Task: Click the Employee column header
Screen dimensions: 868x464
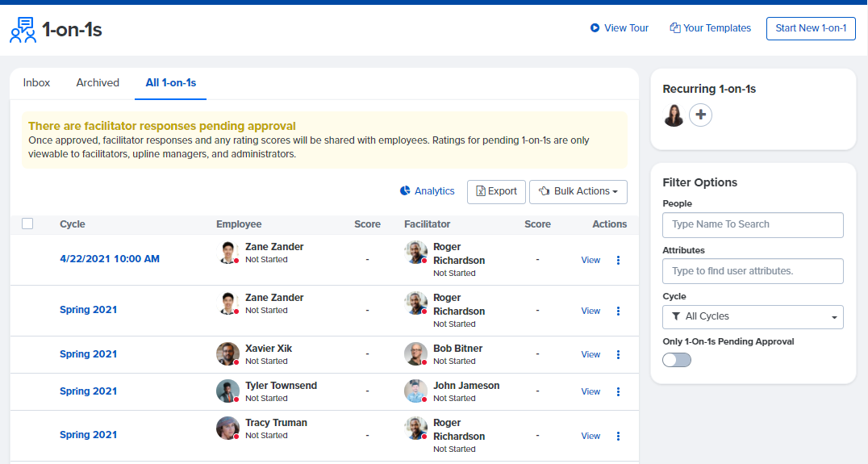Action: pos(239,224)
